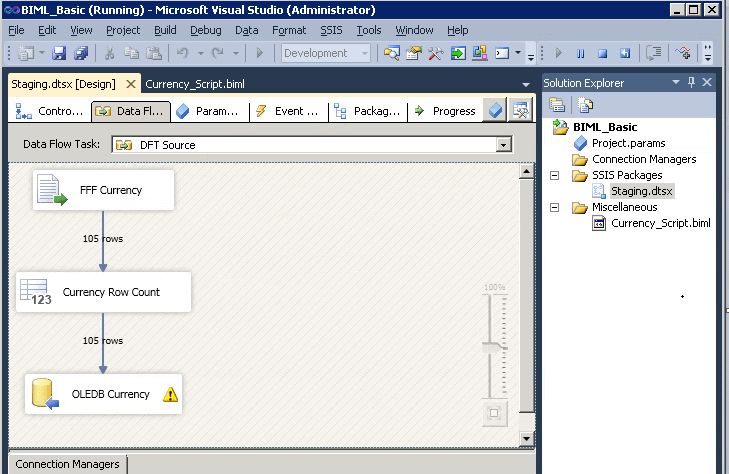Open the Format menu

tap(289, 30)
